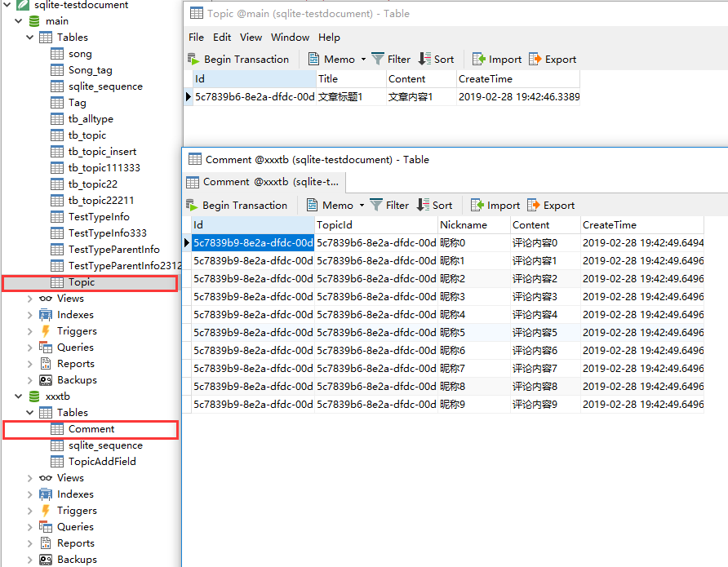Collapse the sqlite-testdocument connection node
The width and height of the screenshot is (728, 567).
[x=7, y=5]
